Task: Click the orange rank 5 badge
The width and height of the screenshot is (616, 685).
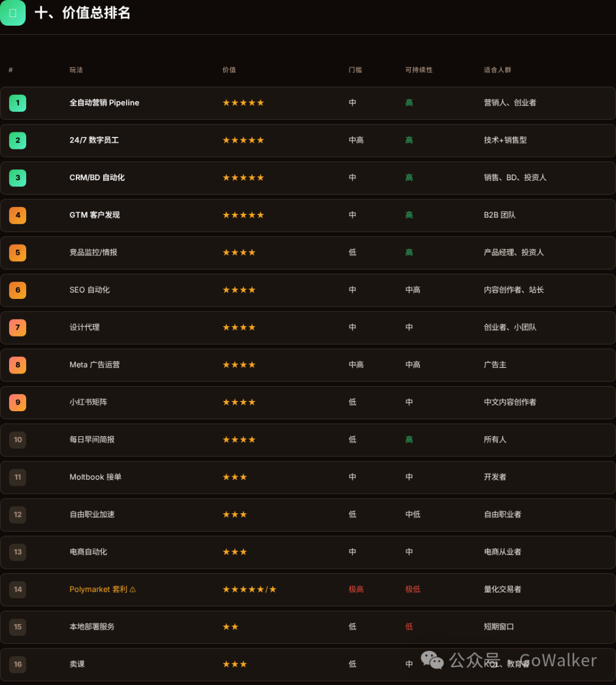Action: click(18, 253)
